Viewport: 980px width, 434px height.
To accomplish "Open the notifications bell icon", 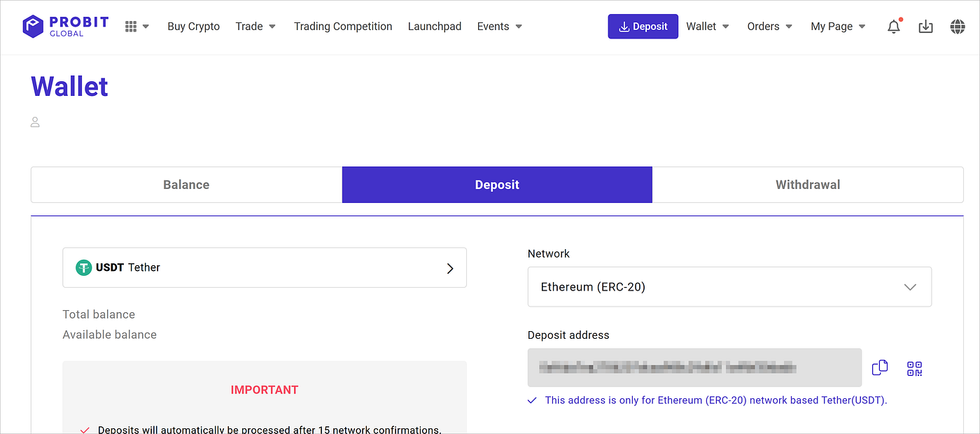I will coord(894,27).
